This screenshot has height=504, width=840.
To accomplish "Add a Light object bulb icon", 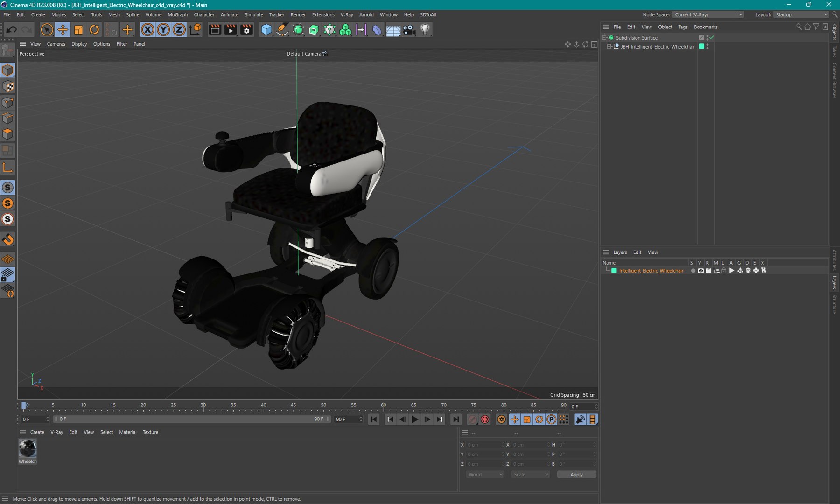I will (425, 30).
